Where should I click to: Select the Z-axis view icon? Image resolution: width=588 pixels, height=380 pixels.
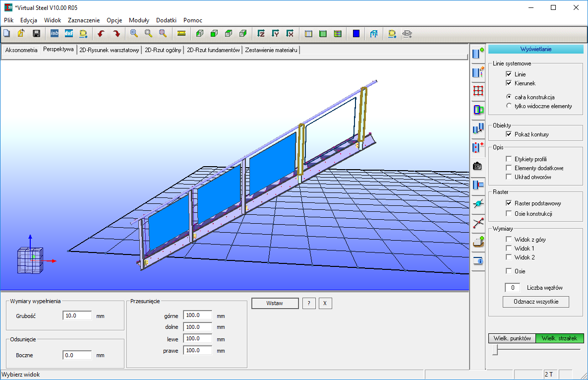click(261, 34)
